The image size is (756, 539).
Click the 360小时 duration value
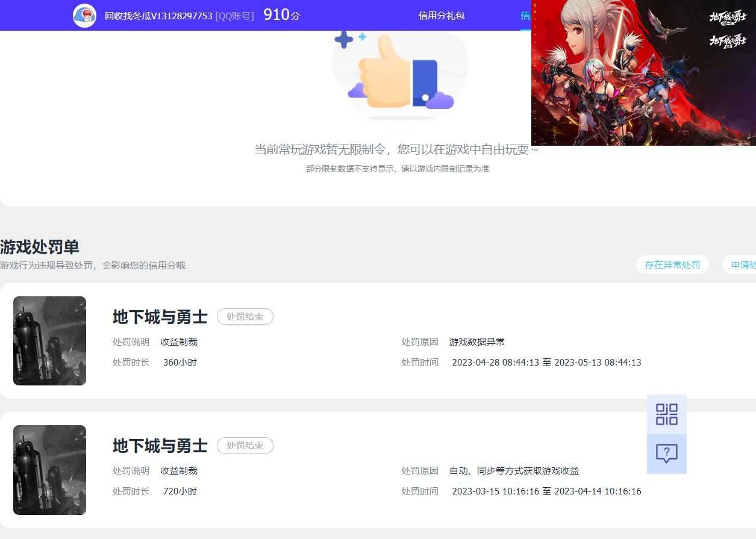coord(180,363)
